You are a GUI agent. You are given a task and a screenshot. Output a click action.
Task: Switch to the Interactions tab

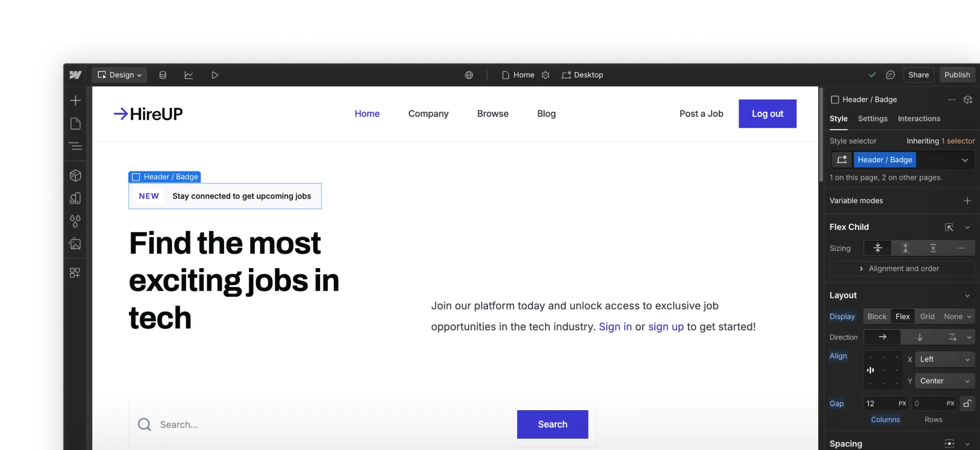(919, 119)
